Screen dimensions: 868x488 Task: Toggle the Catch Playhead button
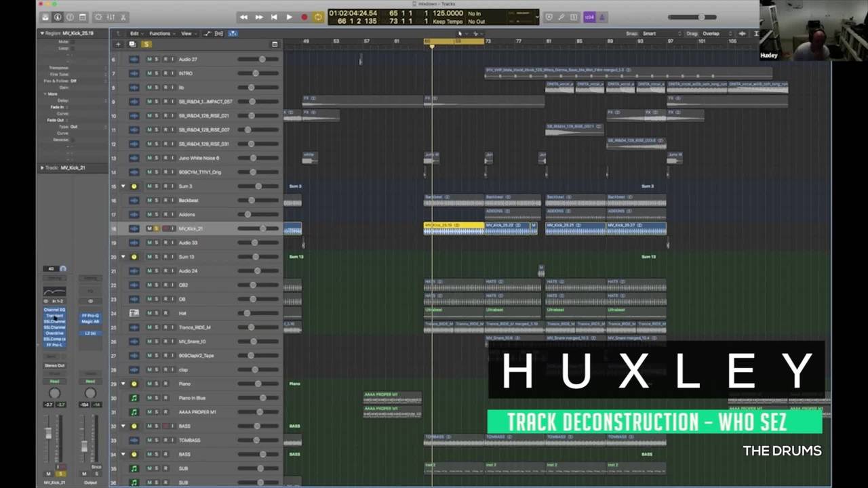click(x=233, y=33)
